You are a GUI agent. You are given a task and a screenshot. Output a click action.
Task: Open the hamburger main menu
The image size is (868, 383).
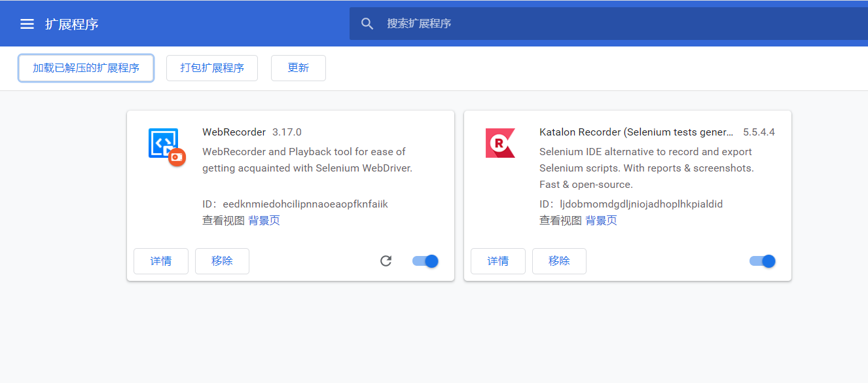pos(27,24)
